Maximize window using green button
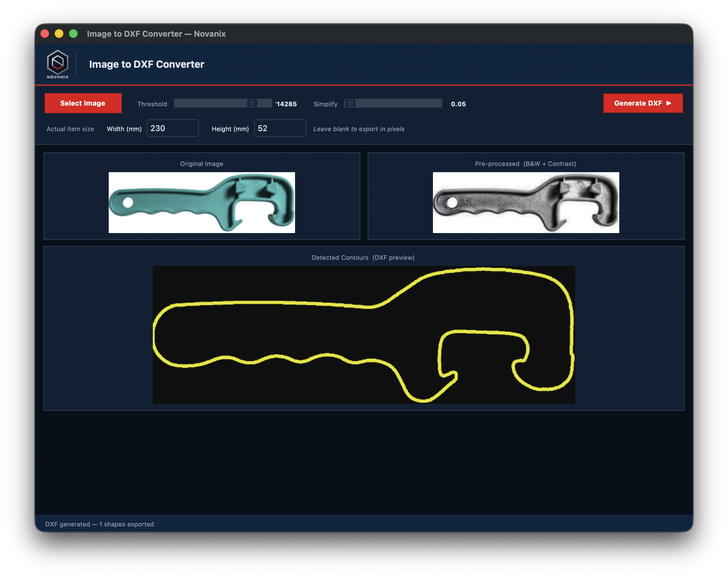Screen dimensions: 728x578 (73, 34)
